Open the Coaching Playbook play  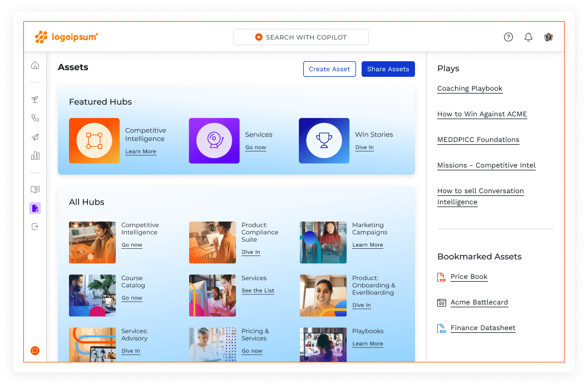pos(470,89)
